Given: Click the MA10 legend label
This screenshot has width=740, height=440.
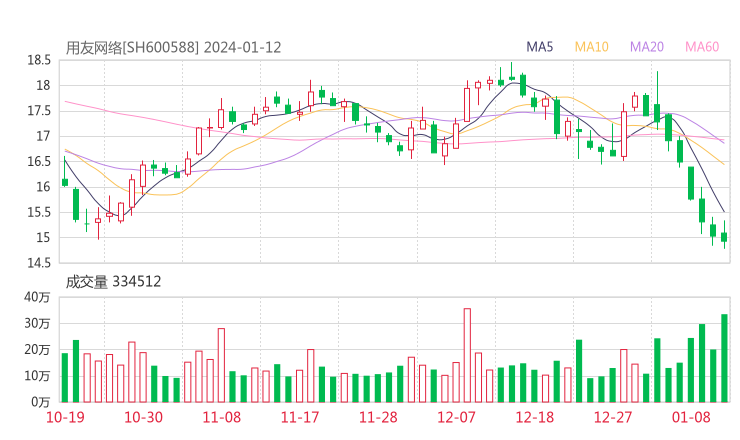Looking at the screenshot, I should [591, 47].
